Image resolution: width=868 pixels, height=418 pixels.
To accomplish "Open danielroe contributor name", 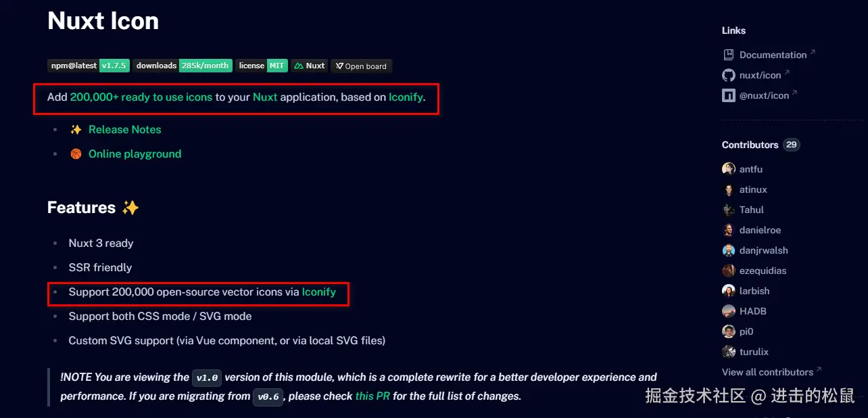I will pyautogui.click(x=760, y=230).
